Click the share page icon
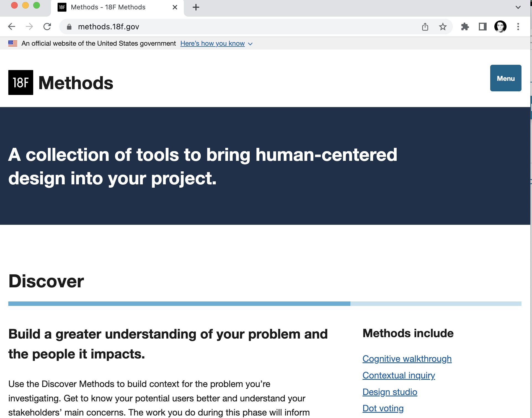532x418 pixels. tap(425, 27)
